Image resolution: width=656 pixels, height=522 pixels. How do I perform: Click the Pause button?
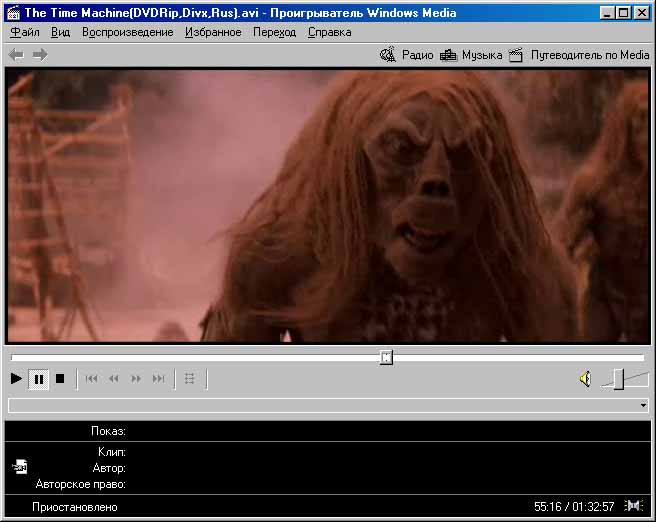38,379
